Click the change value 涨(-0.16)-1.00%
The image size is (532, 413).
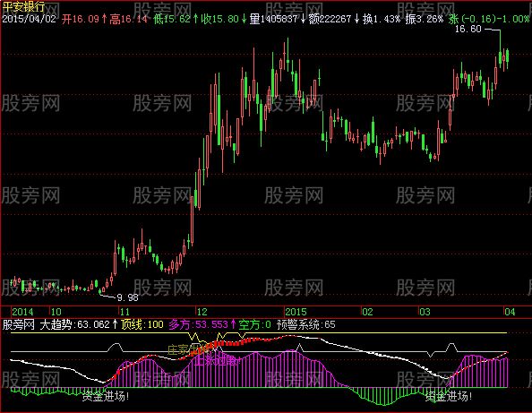tap(489, 19)
